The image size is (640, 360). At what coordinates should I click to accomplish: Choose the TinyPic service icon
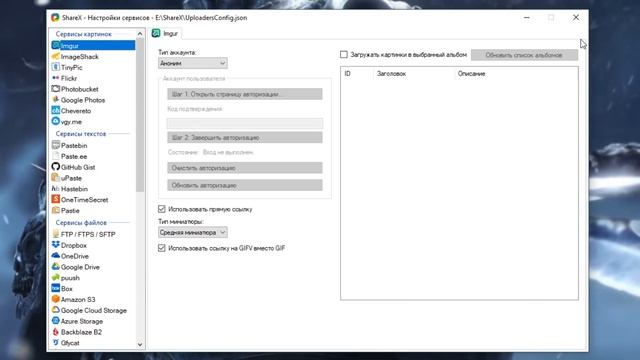point(56,67)
